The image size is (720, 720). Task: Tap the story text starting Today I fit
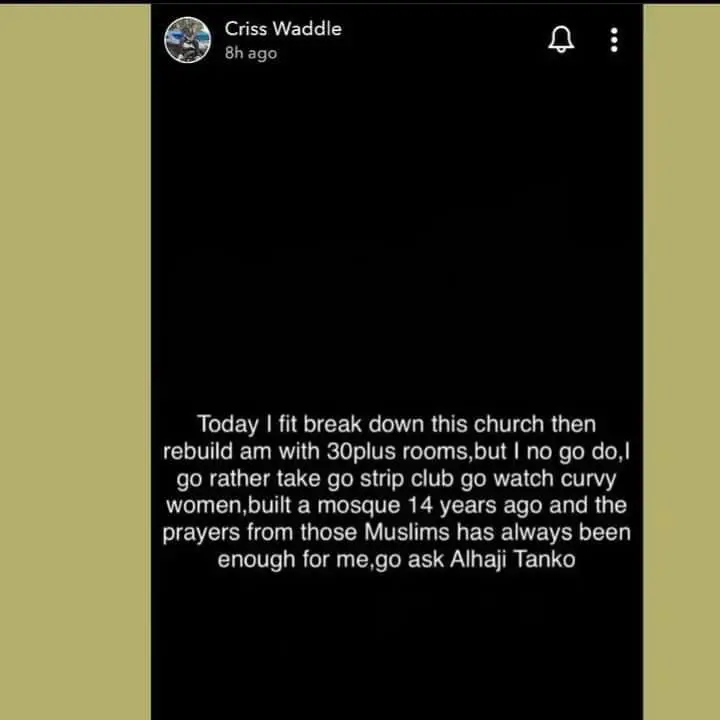pyautogui.click(x=397, y=491)
